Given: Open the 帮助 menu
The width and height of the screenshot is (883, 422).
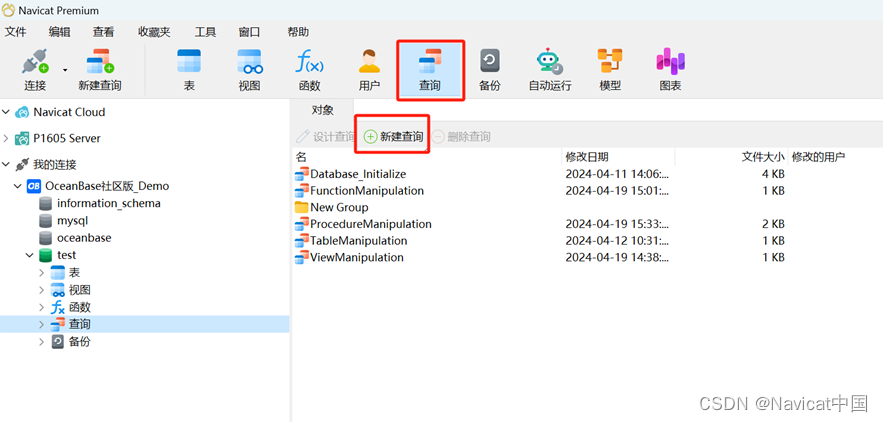Looking at the screenshot, I should click(298, 32).
